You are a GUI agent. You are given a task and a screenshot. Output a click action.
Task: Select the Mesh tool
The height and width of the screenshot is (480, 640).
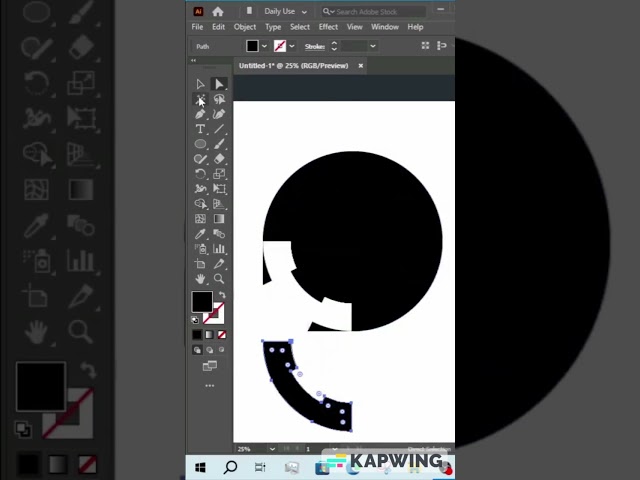click(x=200, y=219)
